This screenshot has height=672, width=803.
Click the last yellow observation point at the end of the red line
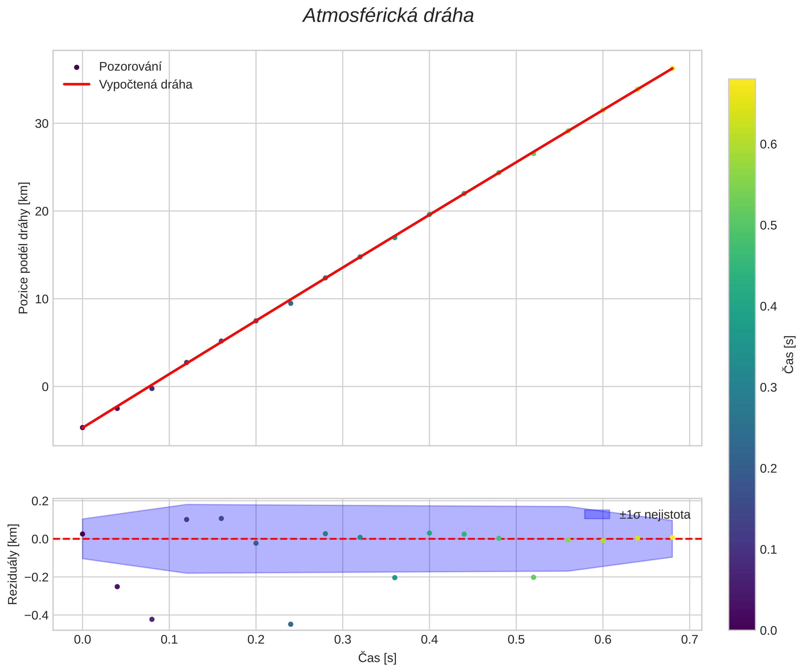point(672,68)
